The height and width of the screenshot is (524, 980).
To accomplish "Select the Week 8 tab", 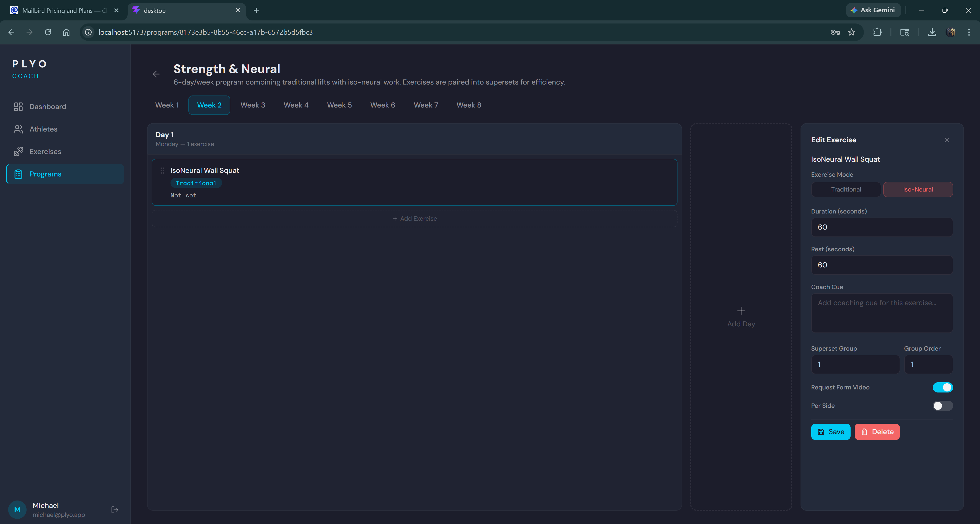I will [x=469, y=105].
